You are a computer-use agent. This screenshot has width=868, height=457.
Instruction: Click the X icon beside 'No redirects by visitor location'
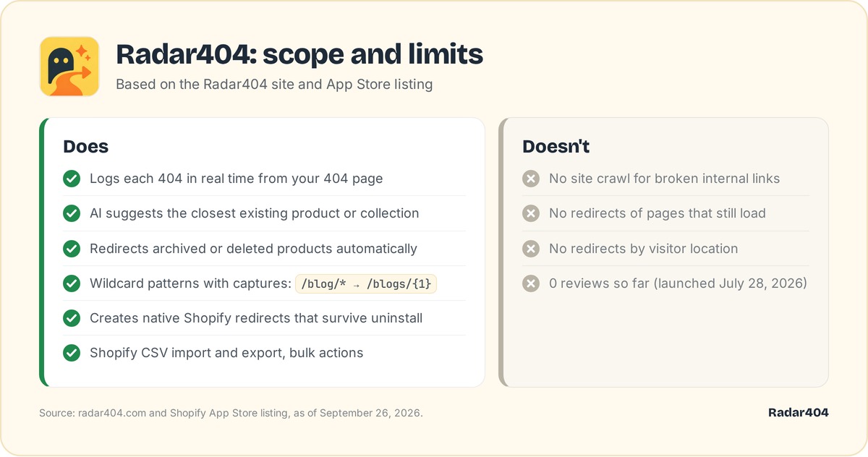[531, 248]
